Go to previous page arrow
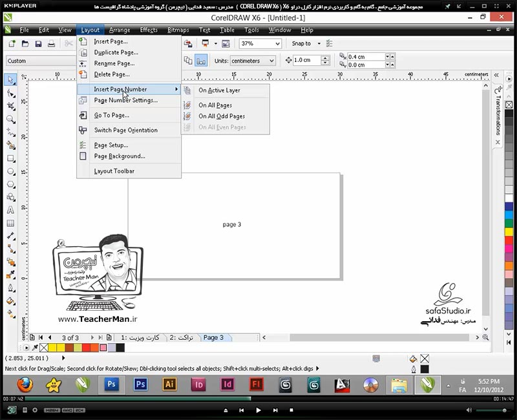This screenshot has width=517, height=420. tap(50, 337)
